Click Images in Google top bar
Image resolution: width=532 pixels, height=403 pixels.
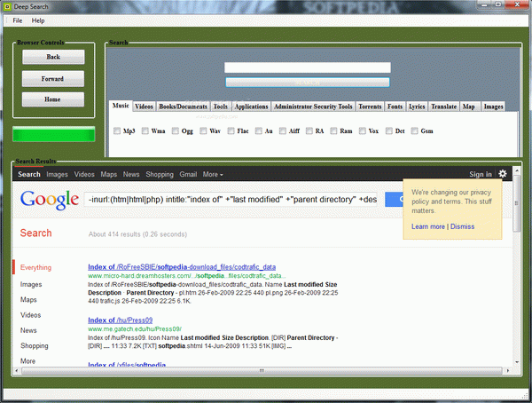[x=57, y=174]
